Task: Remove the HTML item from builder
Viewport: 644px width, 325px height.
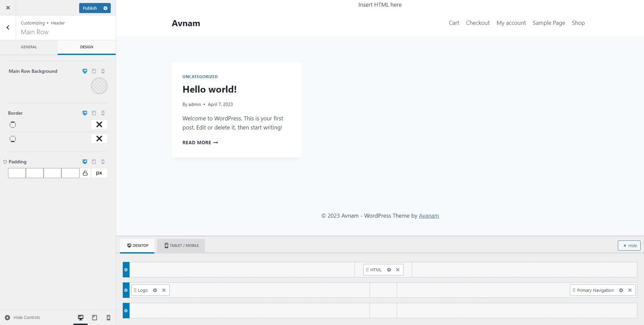Action: click(398, 270)
